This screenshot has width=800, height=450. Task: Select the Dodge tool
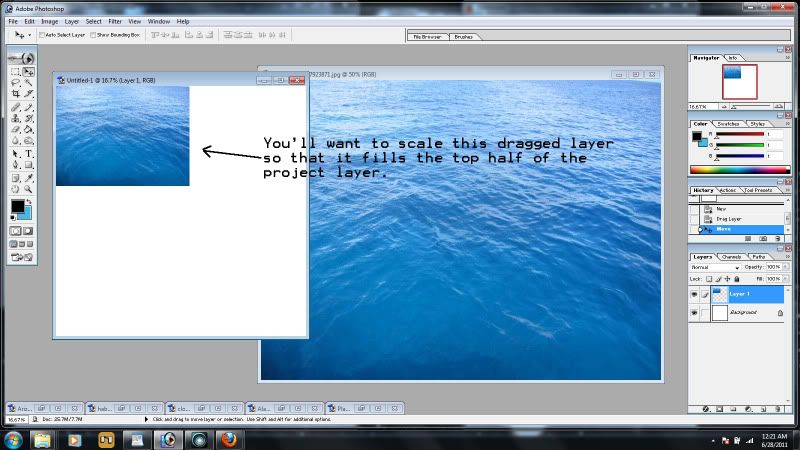tap(29, 141)
